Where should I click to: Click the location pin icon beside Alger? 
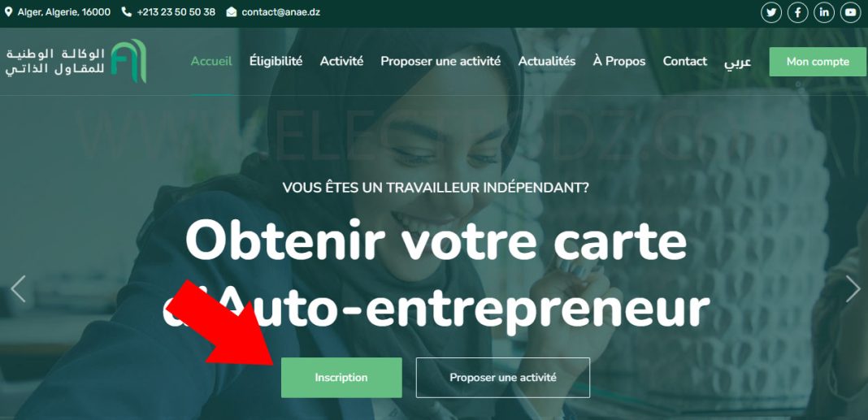(x=8, y=11)
